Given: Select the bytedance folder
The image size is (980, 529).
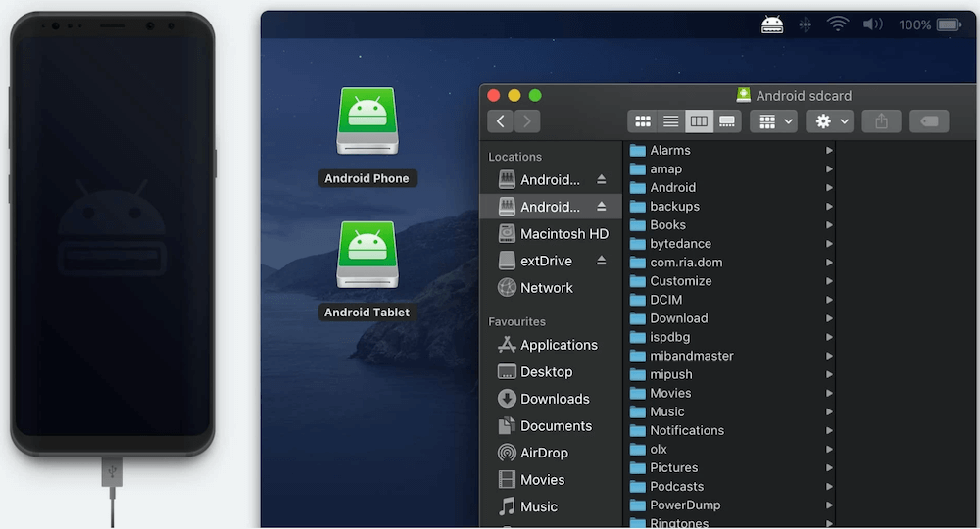Looking at the screenshot, I should 730,244.
